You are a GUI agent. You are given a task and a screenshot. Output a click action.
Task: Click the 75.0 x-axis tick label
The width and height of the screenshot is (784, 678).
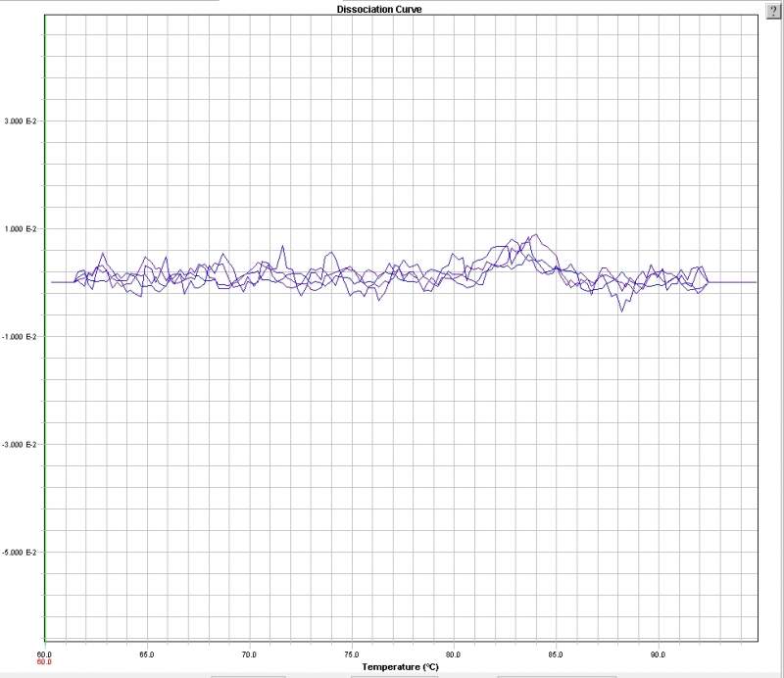pos(352,654)
